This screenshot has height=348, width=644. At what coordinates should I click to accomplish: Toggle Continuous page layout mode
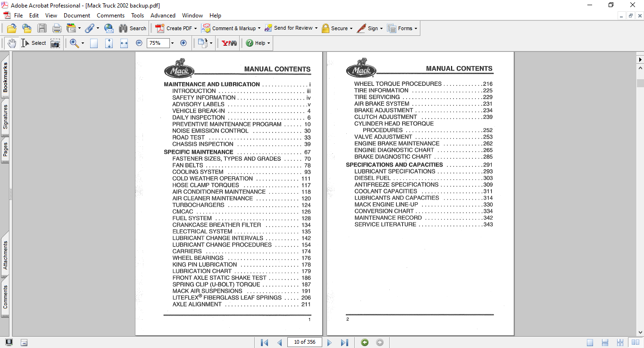point(605,342)
